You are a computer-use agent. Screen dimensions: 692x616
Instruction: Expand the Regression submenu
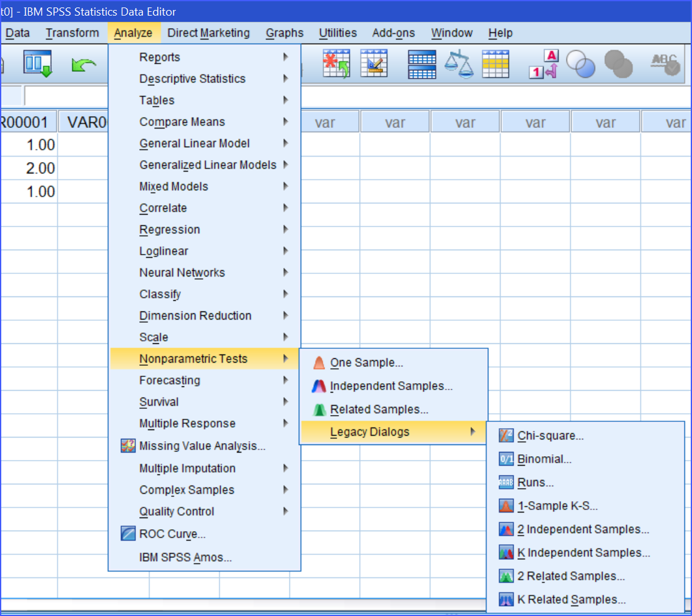pyautogui.click(x=170, y=230)
